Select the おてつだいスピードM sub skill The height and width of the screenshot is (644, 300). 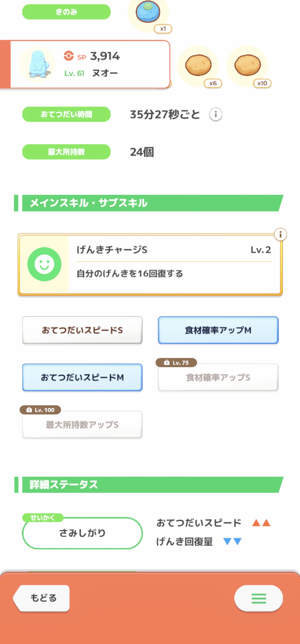pyautogui.click(x=82, y=377)
